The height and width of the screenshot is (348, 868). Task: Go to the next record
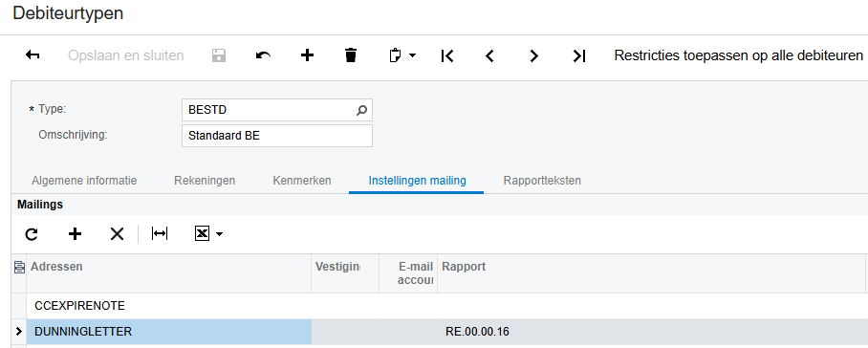point(533,55)
